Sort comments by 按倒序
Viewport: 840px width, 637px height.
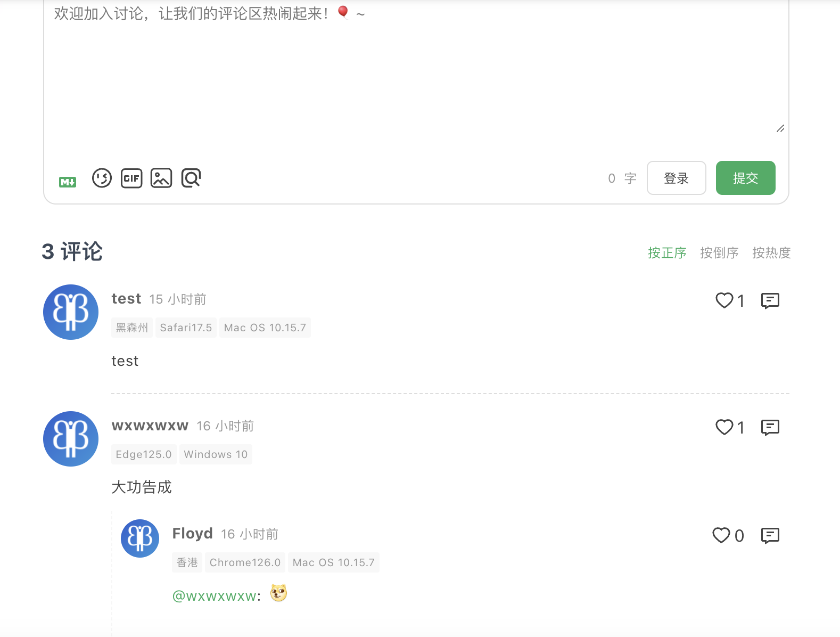tap(719, 252)
